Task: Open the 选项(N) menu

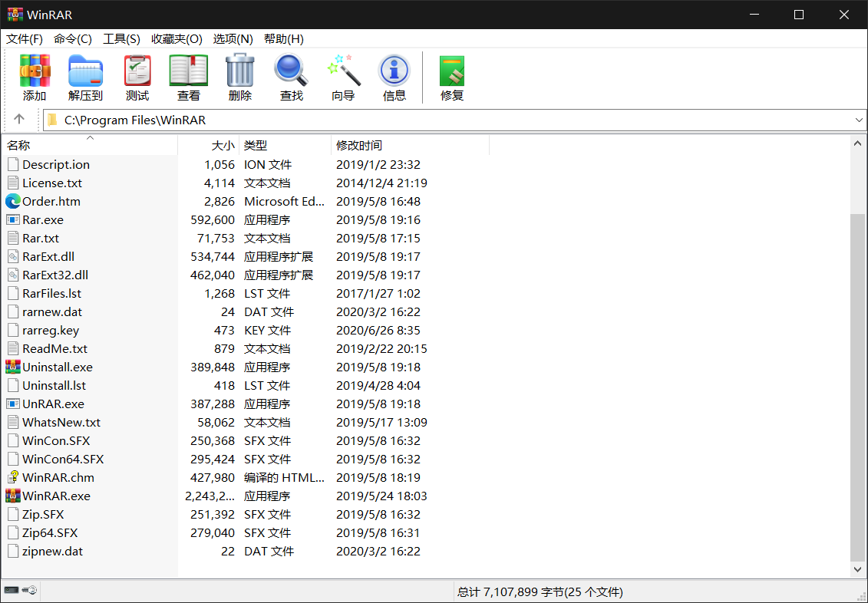Action: [x=233, y=38]
